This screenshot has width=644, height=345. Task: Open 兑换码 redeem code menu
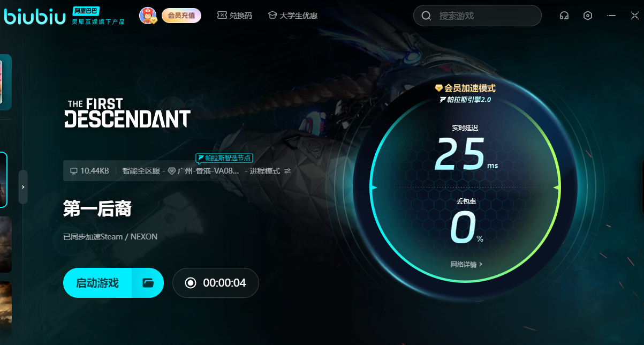pyautogui.click(x=234, y=16)
